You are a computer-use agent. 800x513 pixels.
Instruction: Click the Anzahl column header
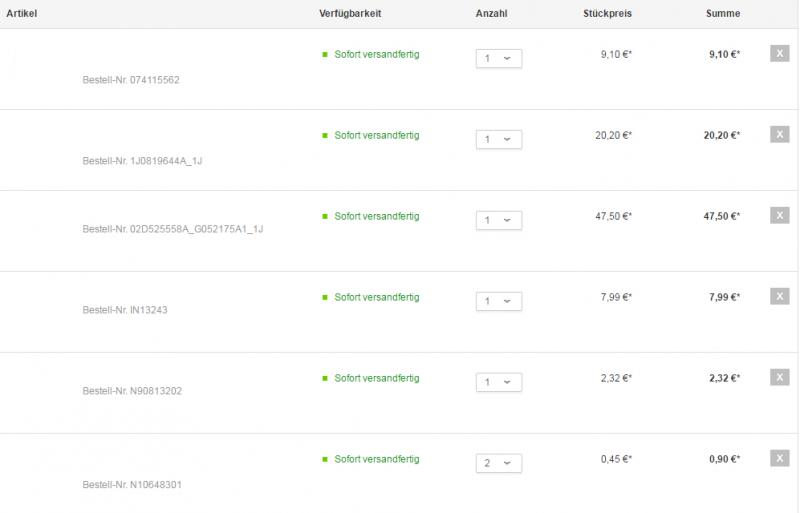click(x=491, y=14)
